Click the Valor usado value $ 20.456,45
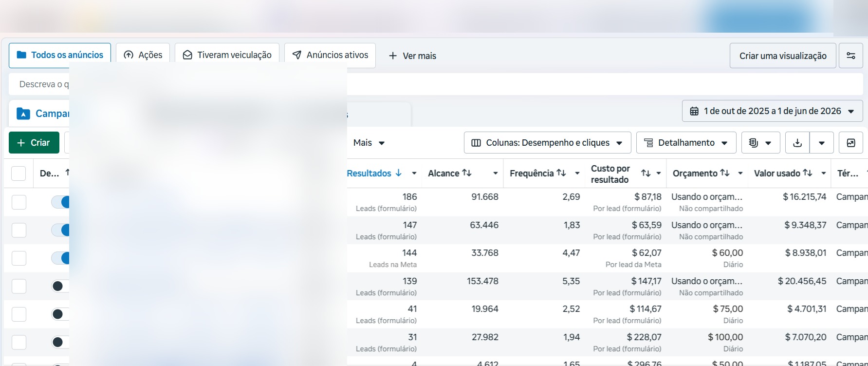The image size is (868, 366). pos(802,281)
